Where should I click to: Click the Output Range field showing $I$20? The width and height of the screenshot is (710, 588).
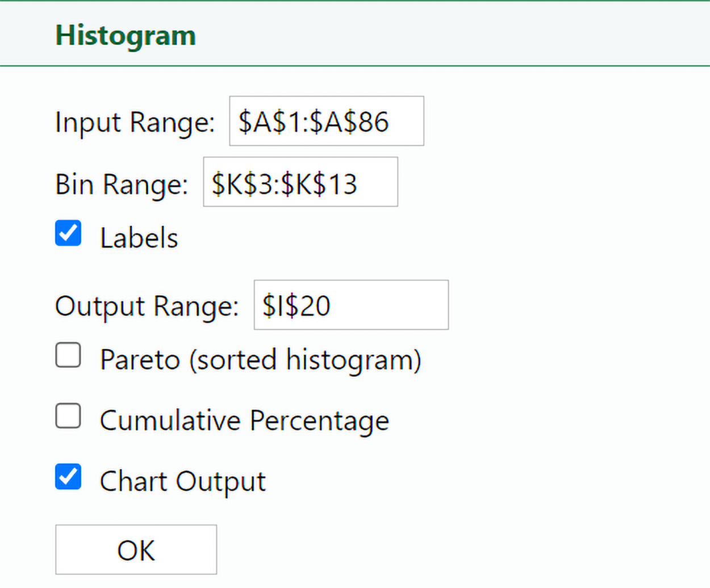click(x=350, y=305)
